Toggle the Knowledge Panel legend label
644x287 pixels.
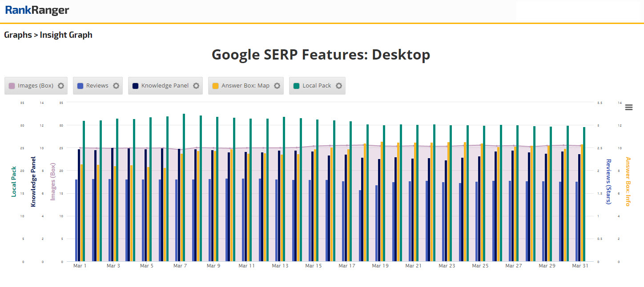165,86
